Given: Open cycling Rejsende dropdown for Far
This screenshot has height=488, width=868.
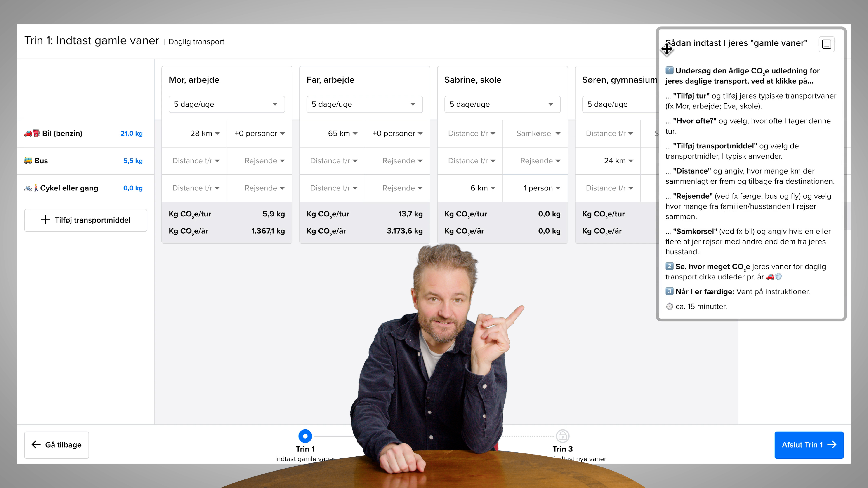Looking at the screenshot, I should pos(397,188).
